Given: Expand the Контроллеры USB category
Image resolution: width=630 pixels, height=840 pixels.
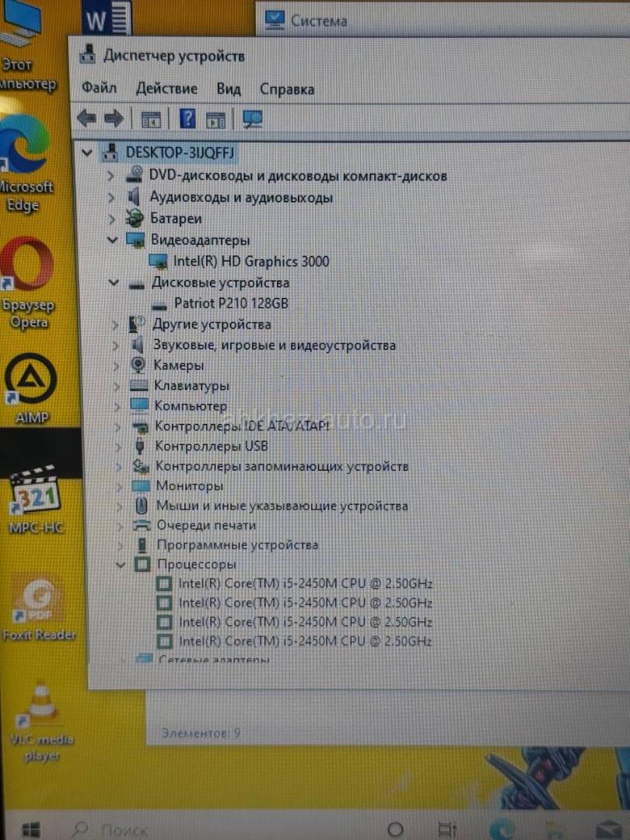Looking at the screenshot, I should pos(118,446).
